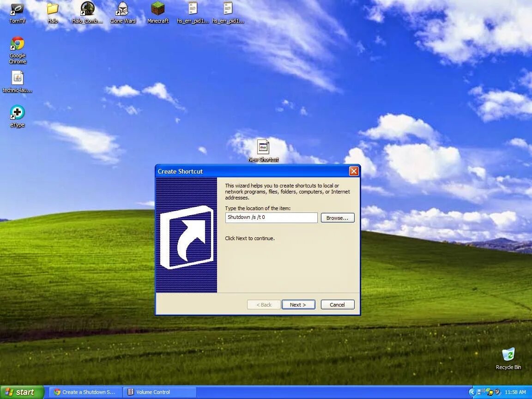Click into the item location text field
Viewport: 532px width, 399px height.
click(272, 218)
